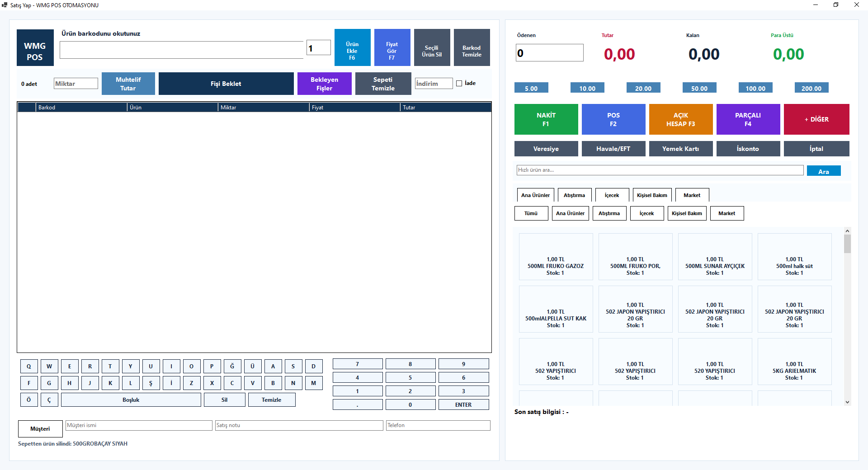Click the Miktar input field

75,84
